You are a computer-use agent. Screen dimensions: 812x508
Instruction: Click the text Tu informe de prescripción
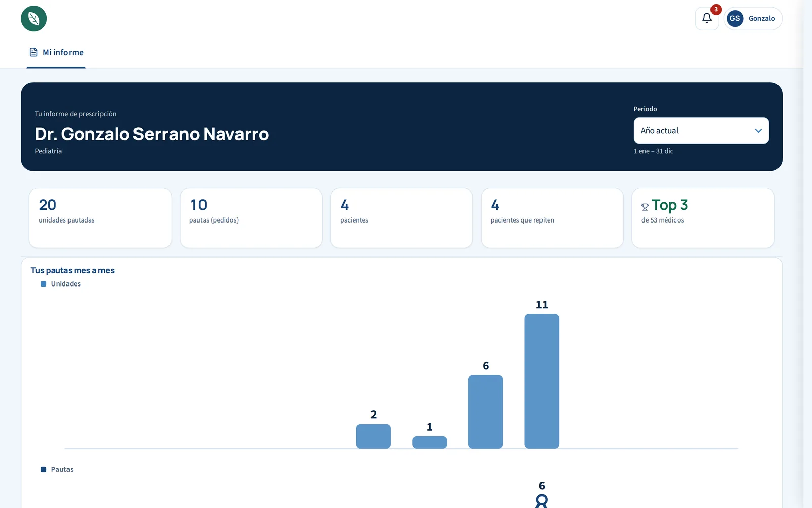76,114
